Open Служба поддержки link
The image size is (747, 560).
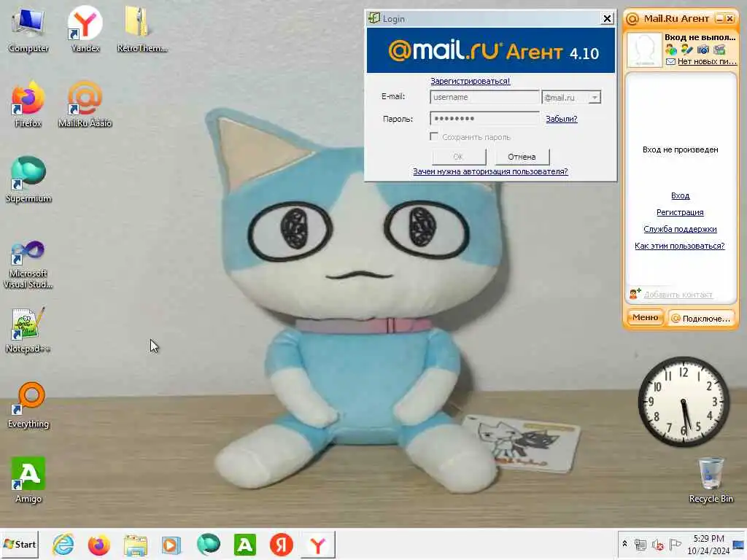[x=680, y=229]
